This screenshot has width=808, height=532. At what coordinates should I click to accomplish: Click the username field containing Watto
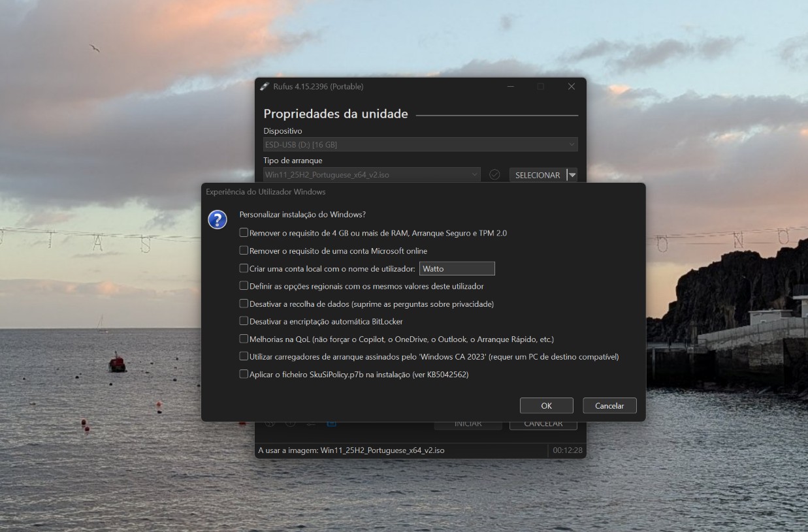click(457, 268)
